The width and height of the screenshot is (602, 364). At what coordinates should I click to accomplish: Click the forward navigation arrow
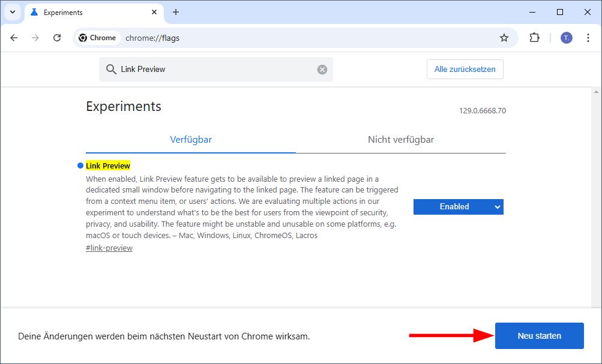[x=35, y=37]
